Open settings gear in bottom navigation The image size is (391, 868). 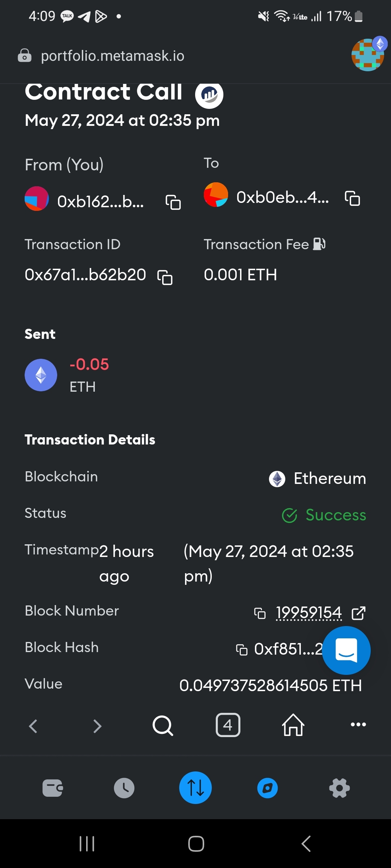click(340, 788)
